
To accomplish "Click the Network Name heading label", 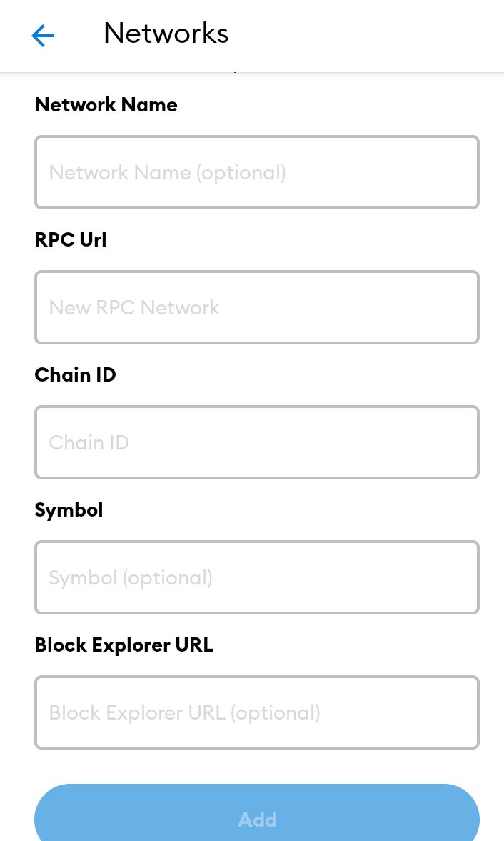I will pos(106,104).
